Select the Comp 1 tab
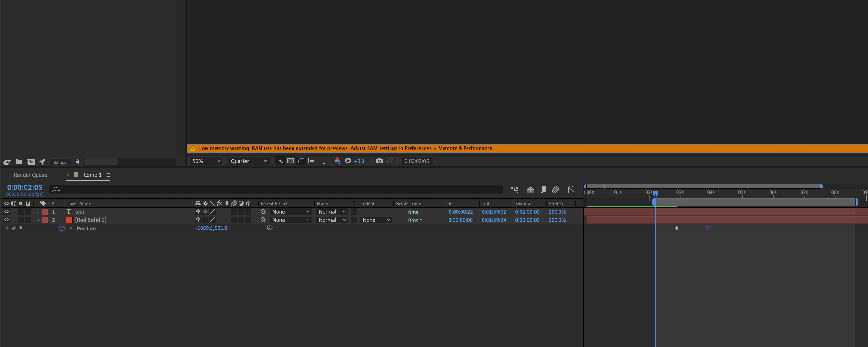 (x=92, y=175)
